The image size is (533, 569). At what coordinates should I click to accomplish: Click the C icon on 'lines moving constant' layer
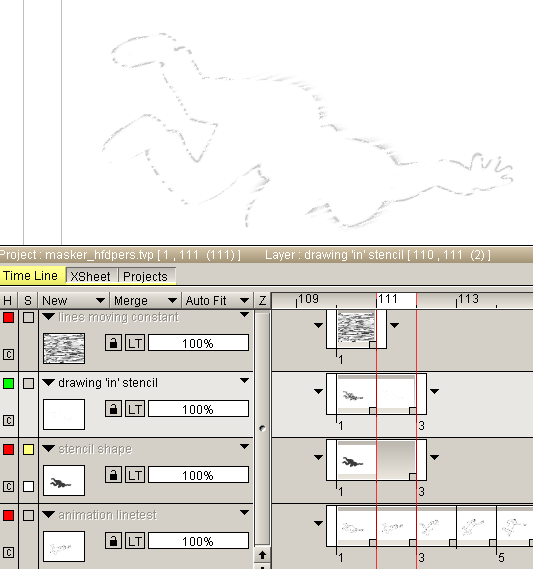(x=8, y=354)
